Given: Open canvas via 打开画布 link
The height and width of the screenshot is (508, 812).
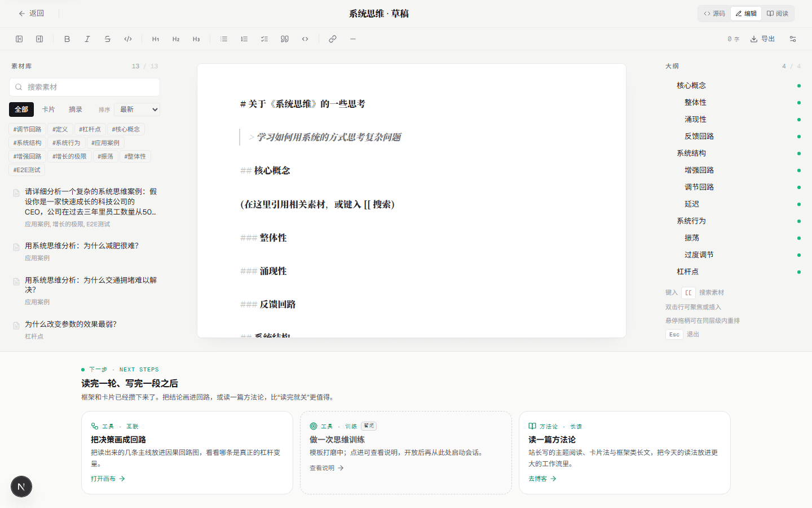Looking at the screenshot, I should point(108,479).
